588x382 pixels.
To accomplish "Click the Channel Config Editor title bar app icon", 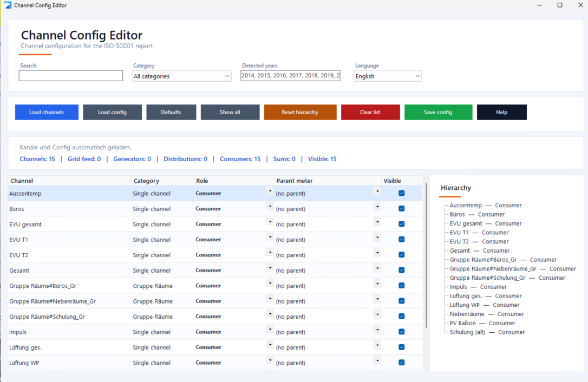I will coord(8,5).
